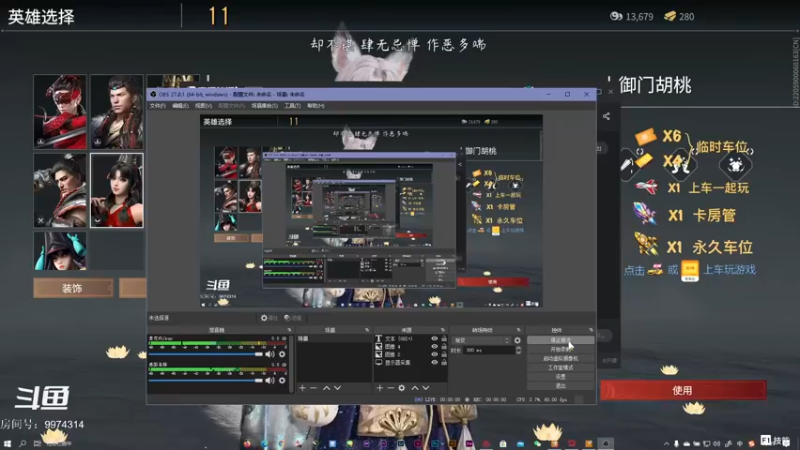Screen dimensions: 800x450
Task: Click the source properties gear button
Action: [x=269, y=318]
